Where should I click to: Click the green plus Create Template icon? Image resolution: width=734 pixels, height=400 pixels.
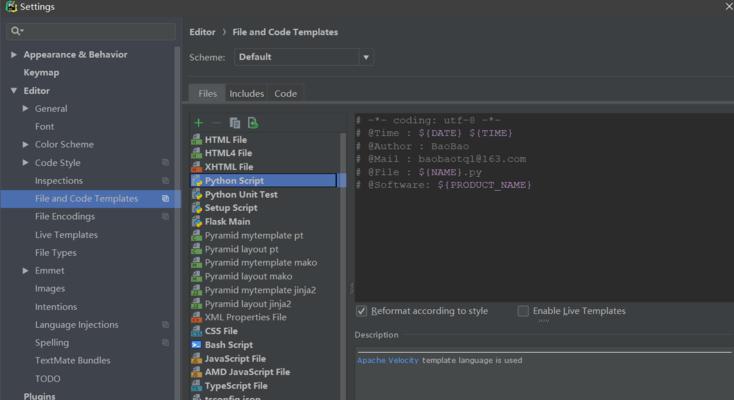tap(198, 123)
